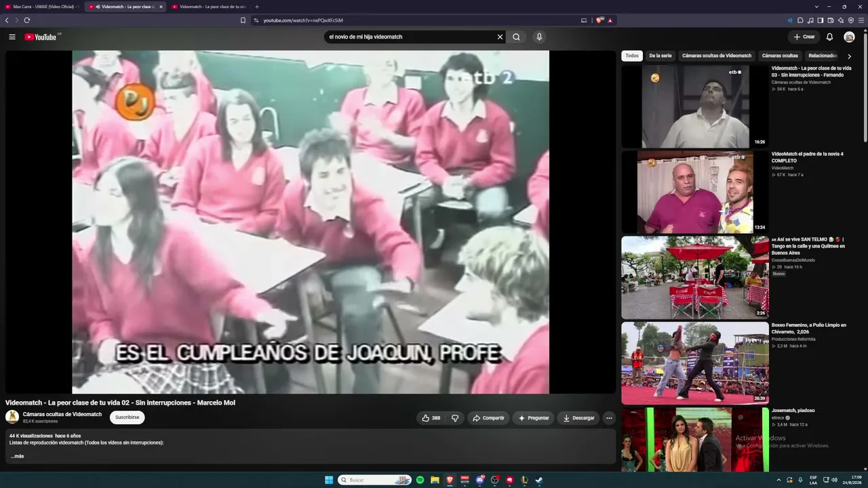Expand hidden system tray icons chevron
Viewport: 868px width, 488px height.
(x=778, y=480)
